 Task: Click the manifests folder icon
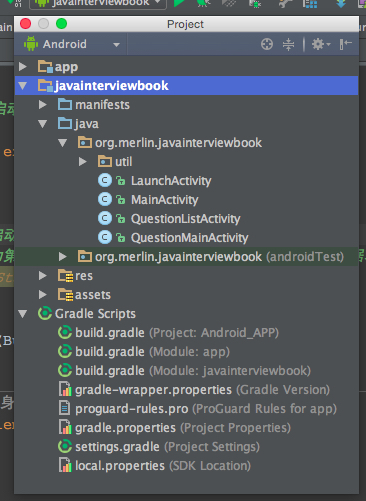pos(65,105)
